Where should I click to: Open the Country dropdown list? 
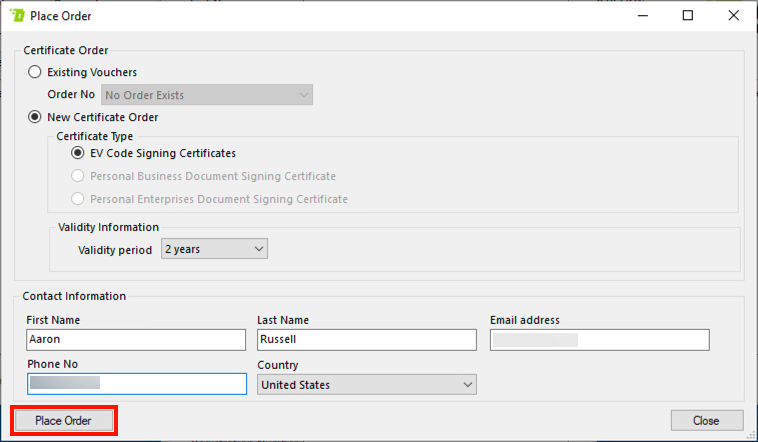point(366,384)
